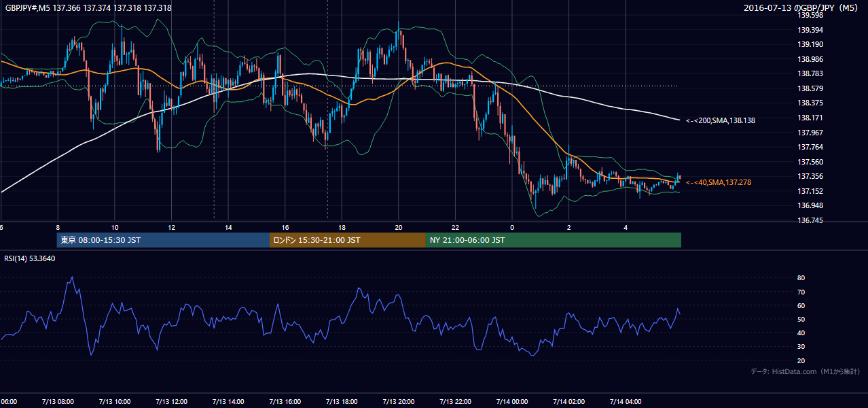868x408 pixels.
Task: Click bottom time label 7/13 16:00
Action: (285, 401)
